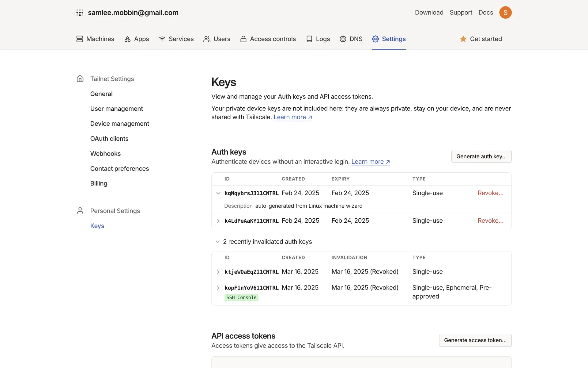Screen dimensions: 588x368
Task: Collapse the kqNqybrsJ311CNTRL key details
Action: (218, 193)
